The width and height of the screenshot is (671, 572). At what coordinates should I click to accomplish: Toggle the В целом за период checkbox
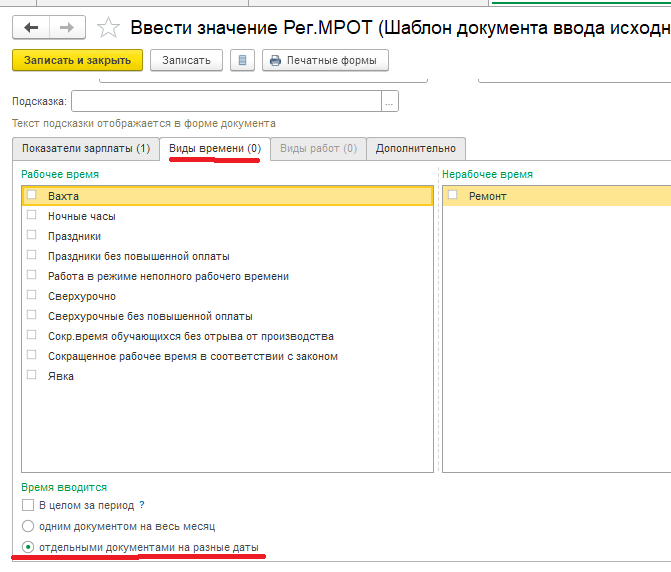28,506
